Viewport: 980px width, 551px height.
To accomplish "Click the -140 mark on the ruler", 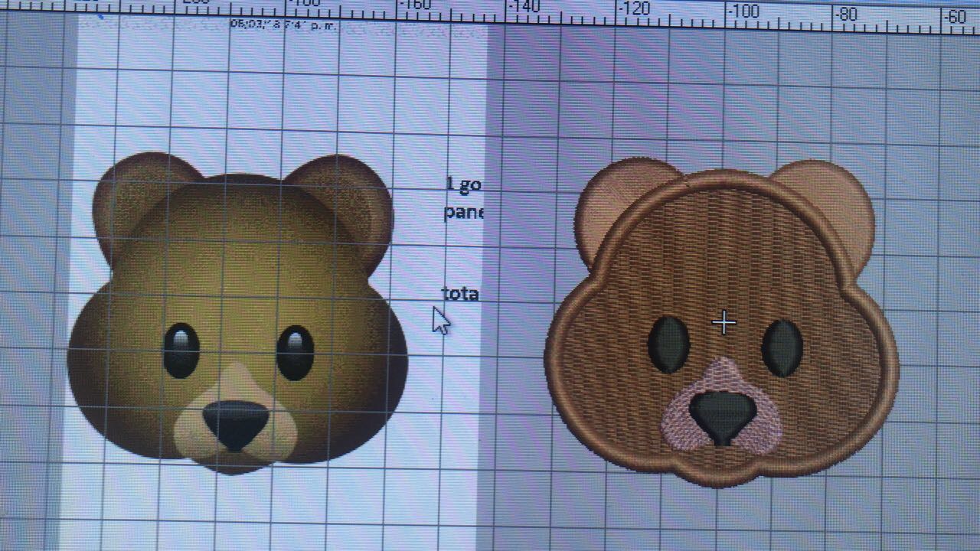I will (524, 8).
